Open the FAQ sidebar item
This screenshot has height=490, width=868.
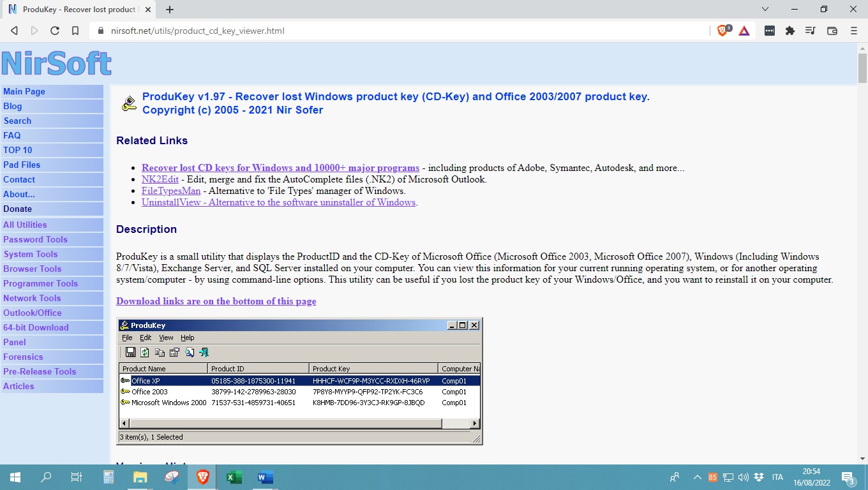pos(52,135)
